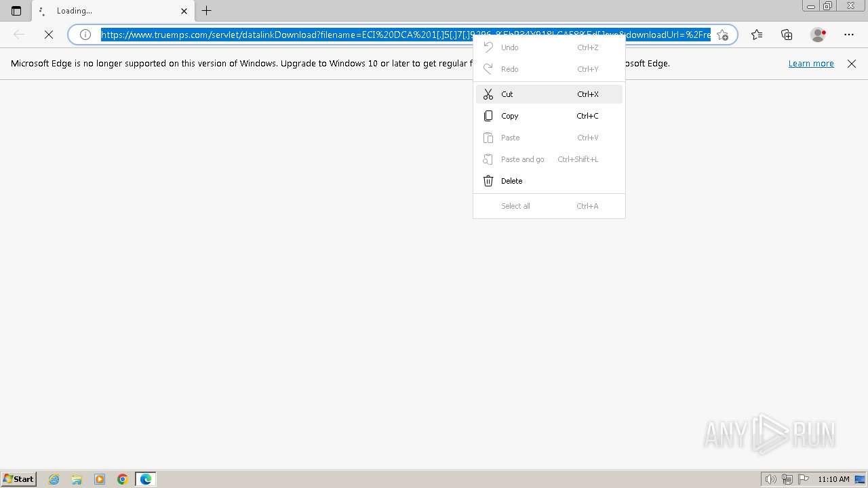
Task: Open the profile avatar icon
Action: pos(818,35)
